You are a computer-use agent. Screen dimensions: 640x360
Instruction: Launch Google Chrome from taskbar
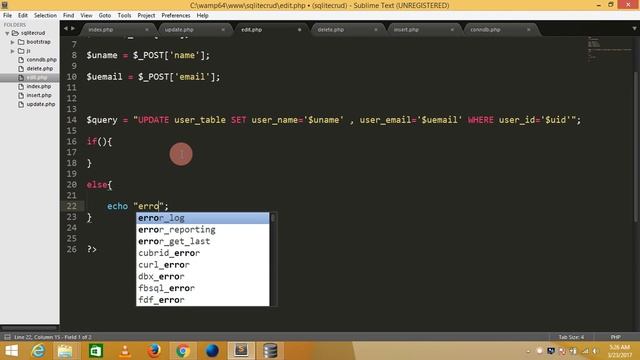(x=183, y=351)
